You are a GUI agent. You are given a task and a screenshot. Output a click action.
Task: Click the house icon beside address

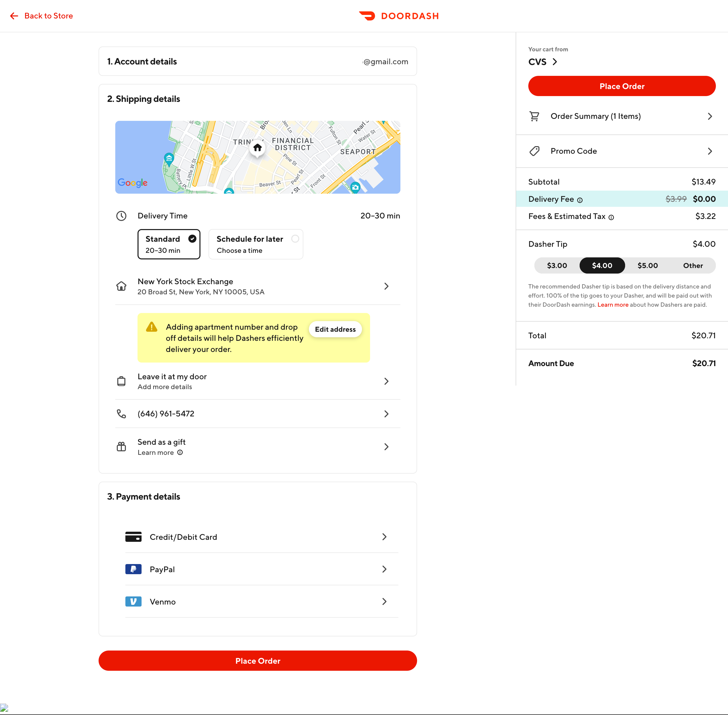[x=121, y=286]
